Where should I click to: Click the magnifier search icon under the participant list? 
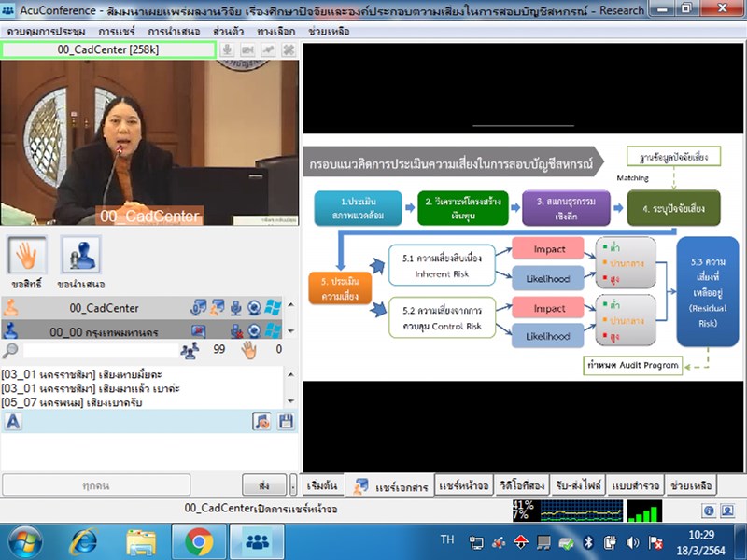click(10, 351)
